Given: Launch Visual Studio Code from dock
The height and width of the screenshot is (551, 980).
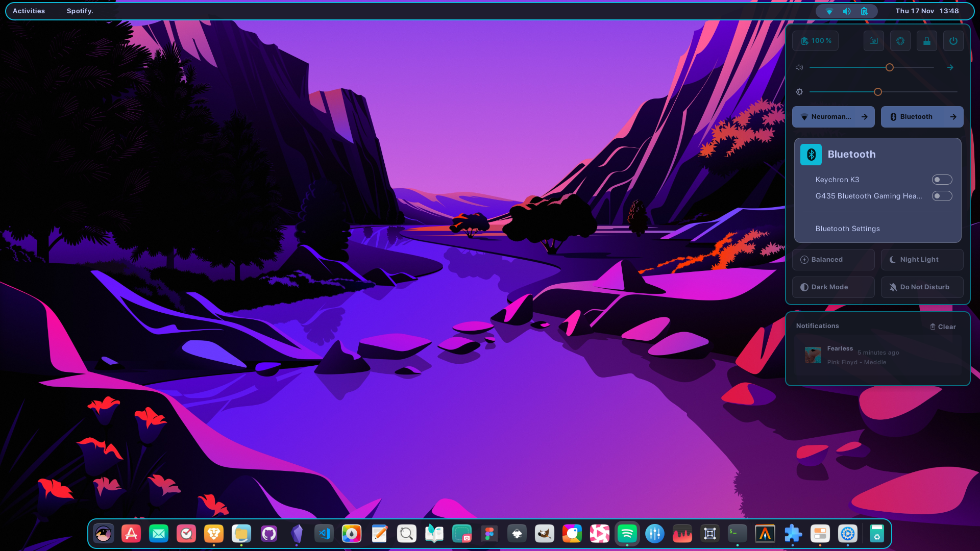Looking at the screenshot, I should 324,534.
